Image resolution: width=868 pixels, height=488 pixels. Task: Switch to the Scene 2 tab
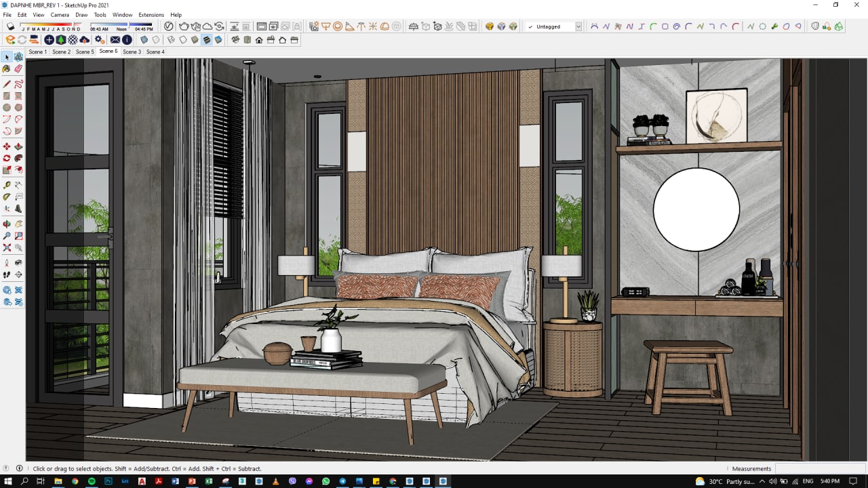pos(61,52)
